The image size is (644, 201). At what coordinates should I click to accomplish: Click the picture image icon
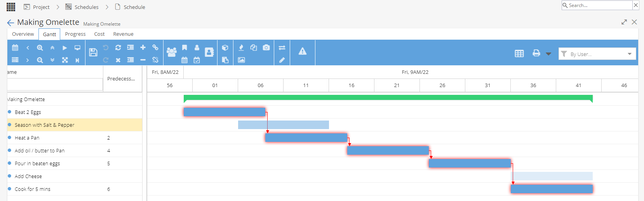coord(241,60)
